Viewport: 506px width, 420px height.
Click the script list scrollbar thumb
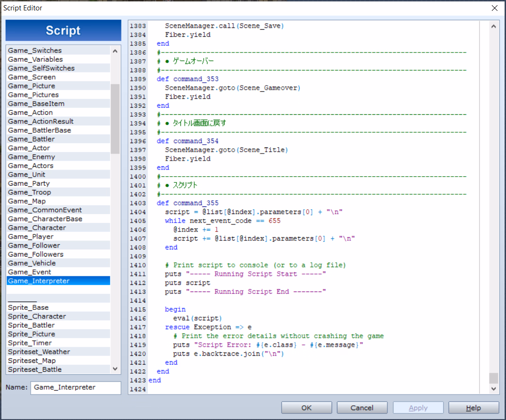click(115, 118)
